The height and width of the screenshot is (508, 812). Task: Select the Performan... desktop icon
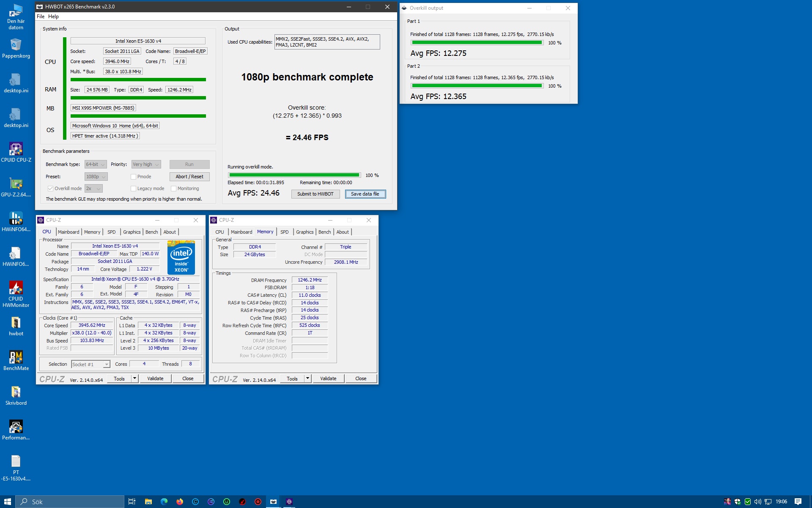(16, 430)
